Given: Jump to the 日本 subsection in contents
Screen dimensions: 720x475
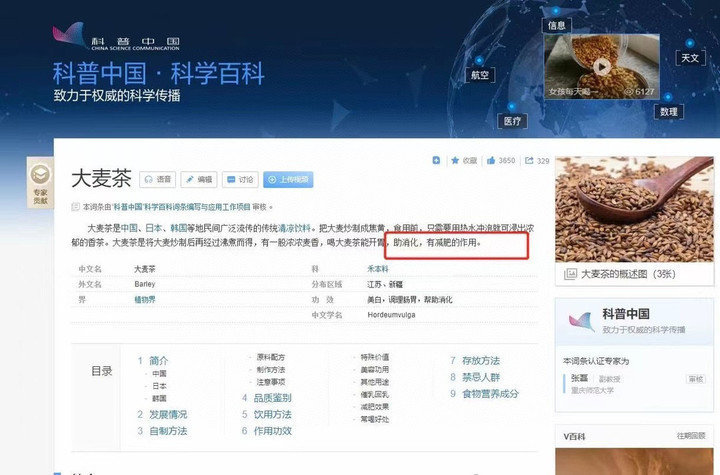Looking at the screenshot, I should (159, 386).
